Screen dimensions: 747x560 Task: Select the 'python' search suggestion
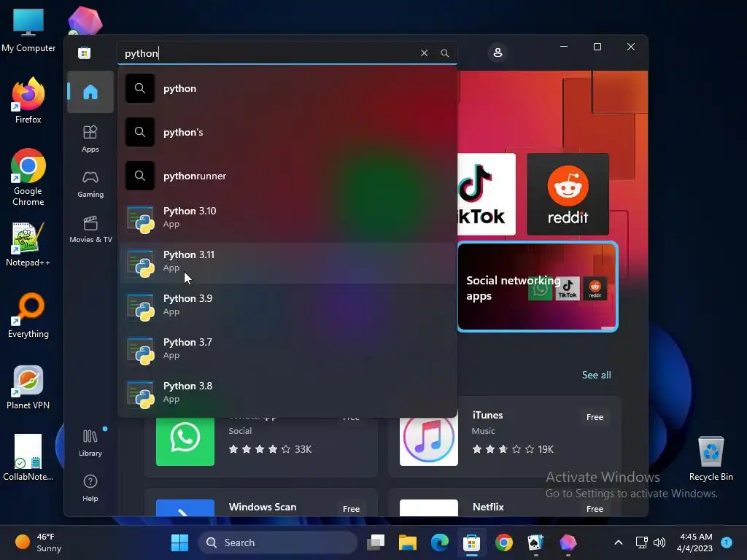coord(287,88)
